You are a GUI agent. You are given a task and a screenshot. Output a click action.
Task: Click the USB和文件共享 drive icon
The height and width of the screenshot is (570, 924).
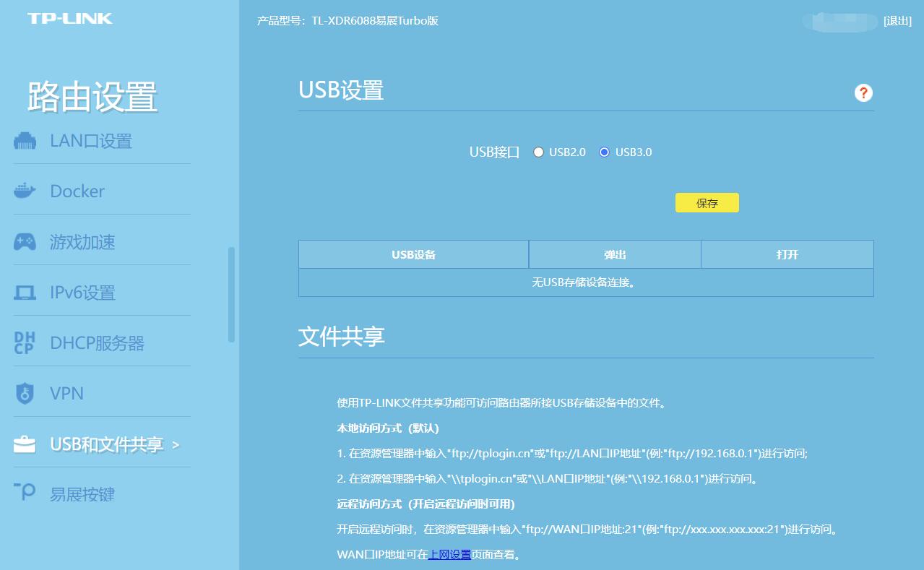pos(24,444)
